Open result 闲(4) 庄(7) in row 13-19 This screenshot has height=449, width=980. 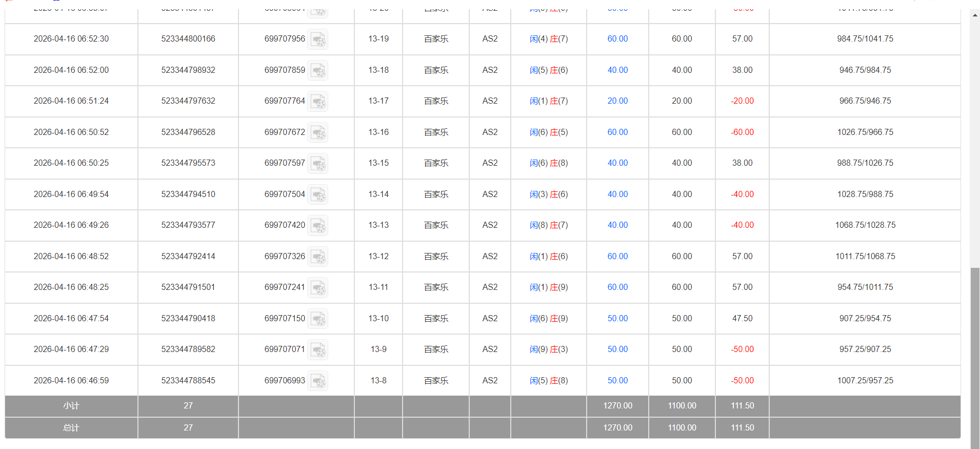(548, 39)
